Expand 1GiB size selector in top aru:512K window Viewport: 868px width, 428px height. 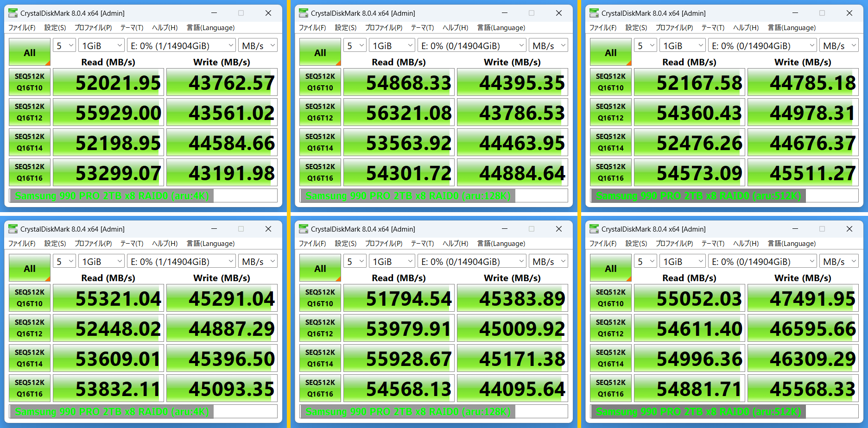682,45
